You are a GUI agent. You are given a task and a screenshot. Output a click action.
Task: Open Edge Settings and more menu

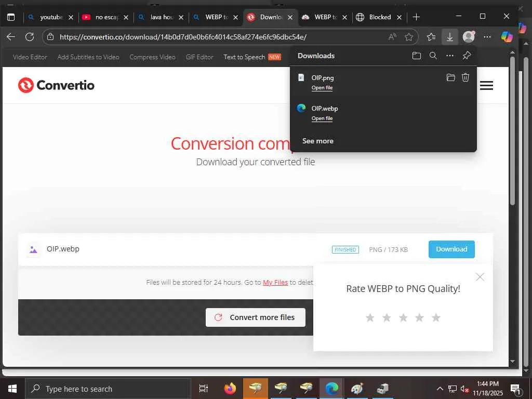487,37
